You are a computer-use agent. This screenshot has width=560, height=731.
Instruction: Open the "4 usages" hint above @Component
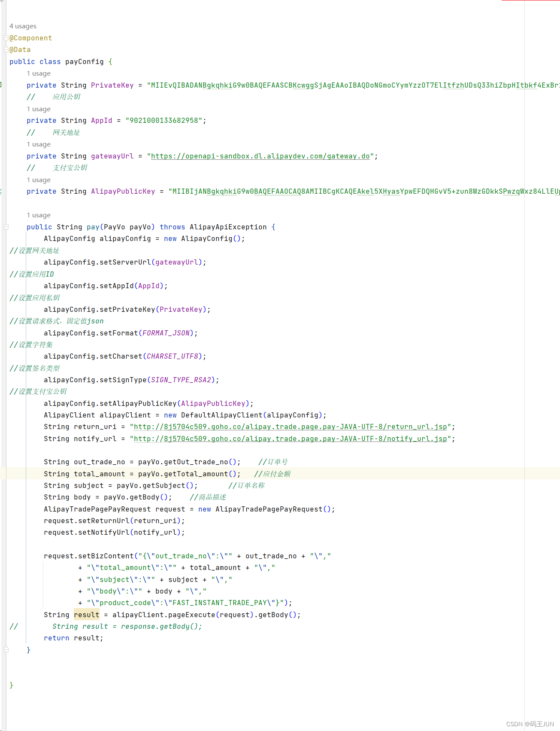(x=23, y=26)
